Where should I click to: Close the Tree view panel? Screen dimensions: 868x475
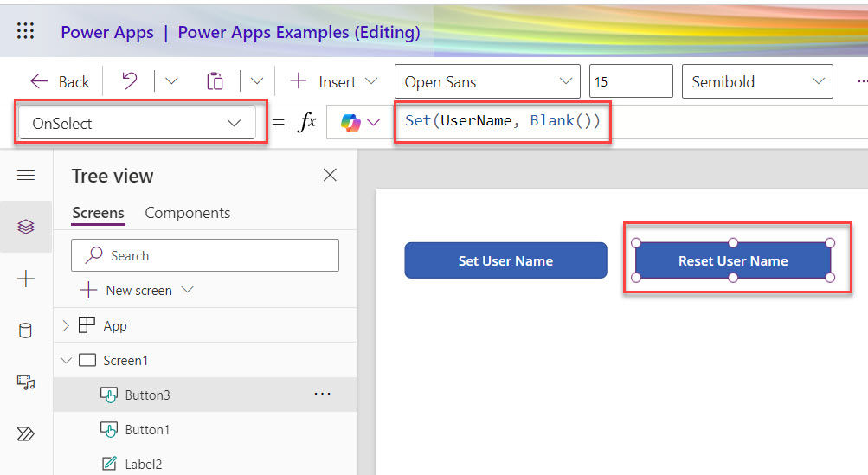[x=330, y=175]
